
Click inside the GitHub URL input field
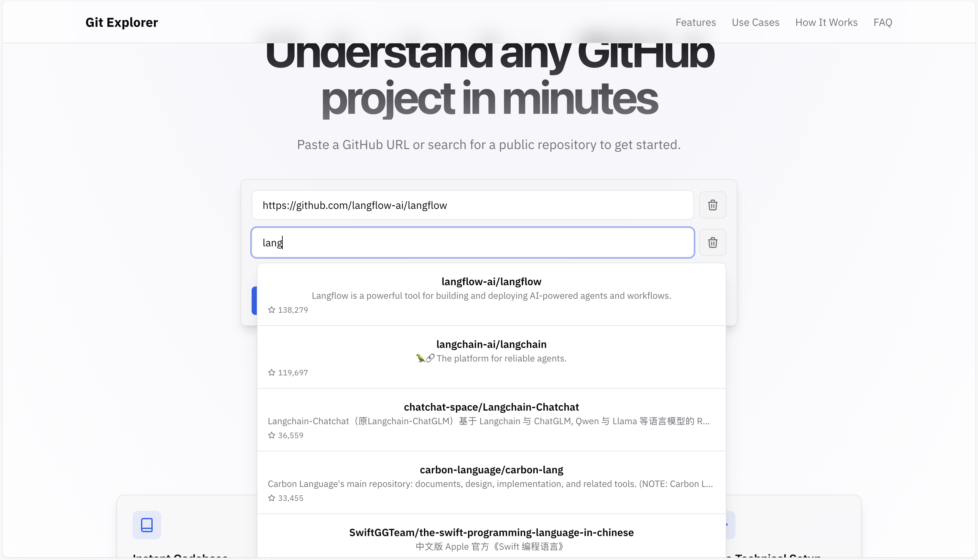click(473, 205)
